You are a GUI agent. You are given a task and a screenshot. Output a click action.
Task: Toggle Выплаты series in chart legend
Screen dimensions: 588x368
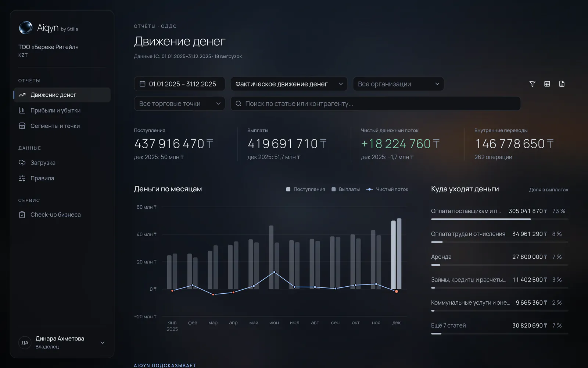pos(345,189)
